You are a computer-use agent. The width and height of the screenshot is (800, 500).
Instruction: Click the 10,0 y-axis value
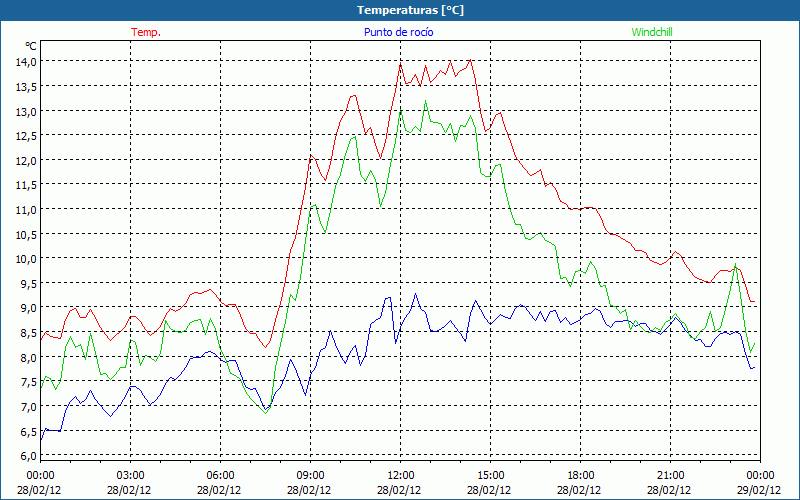coord(27,259)
